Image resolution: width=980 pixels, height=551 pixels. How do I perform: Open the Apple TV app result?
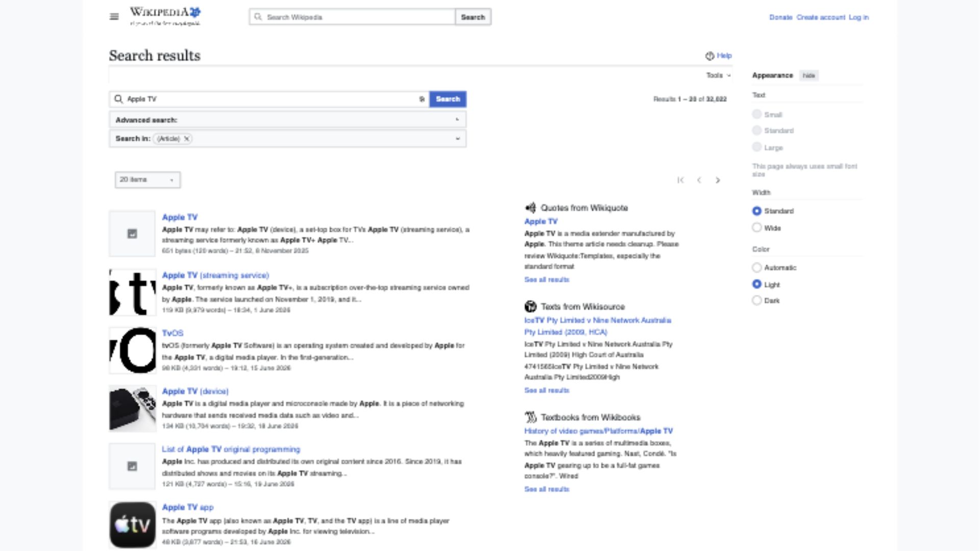pyautogui.click(x=188, y=508)
